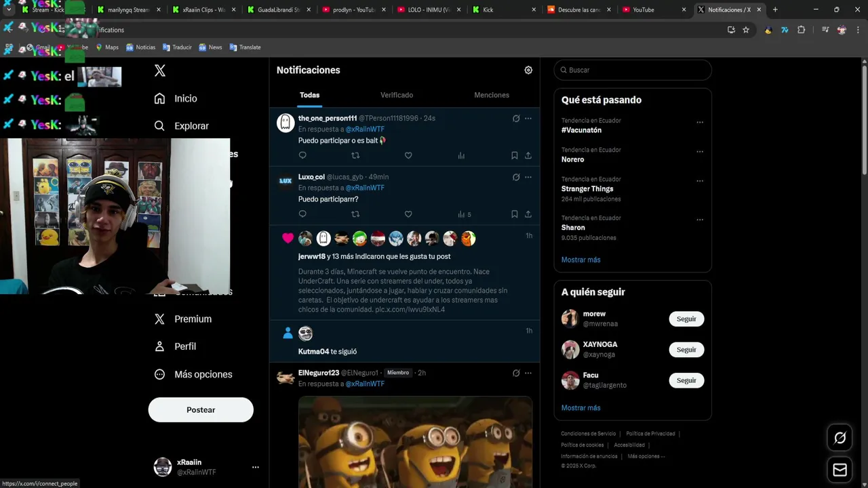The image size is (868, 488).
Task: Open the floating Grok button
Action: [840, 438]
